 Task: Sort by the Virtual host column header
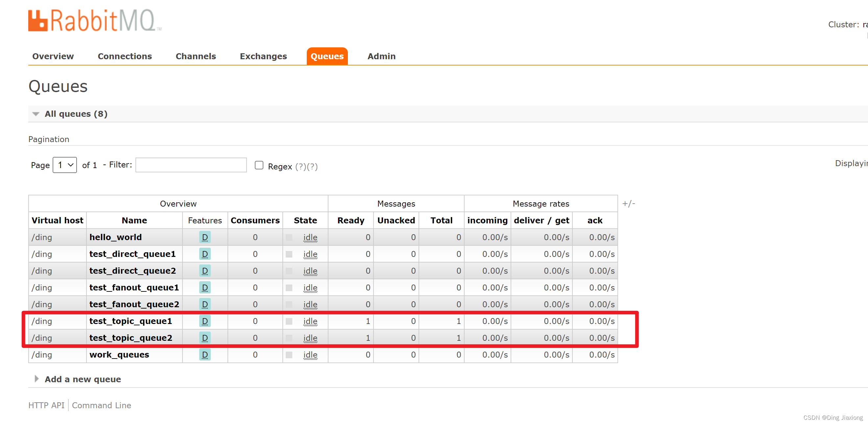(x=57, y=221)
